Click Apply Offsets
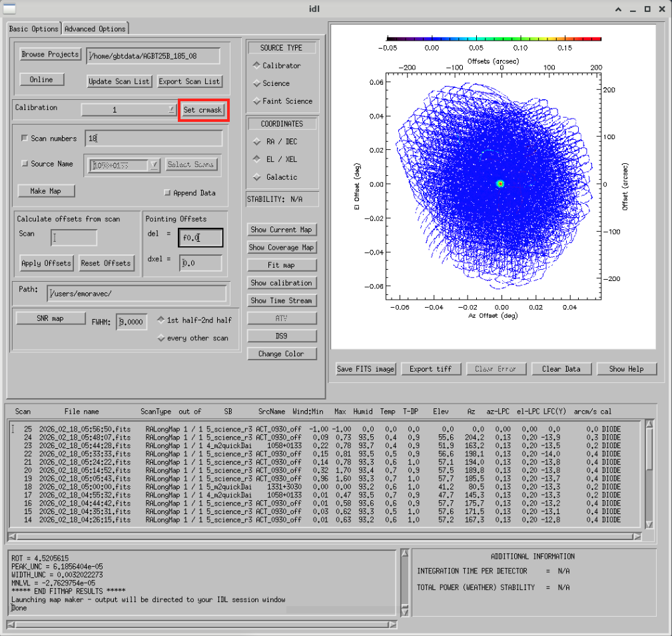This screenshot has height=636, width=672. [46, 263]
